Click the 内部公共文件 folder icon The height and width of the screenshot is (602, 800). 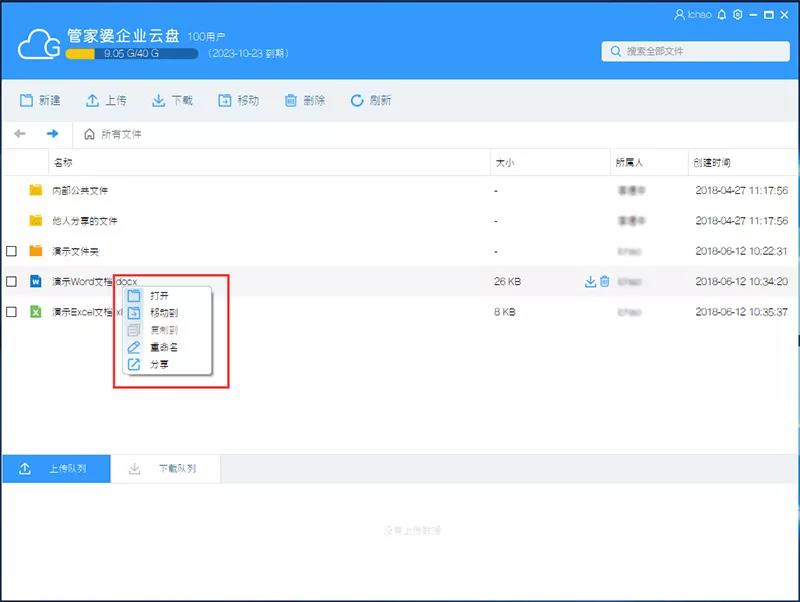click(36, 190)
